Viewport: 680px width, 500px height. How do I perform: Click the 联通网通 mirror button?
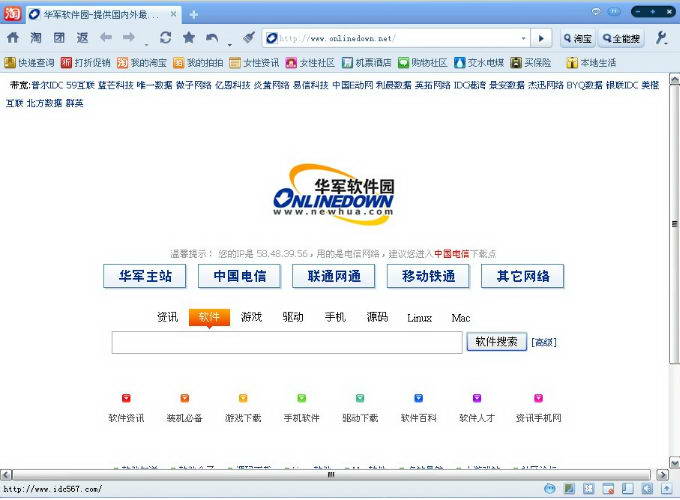tap(334, 276)
